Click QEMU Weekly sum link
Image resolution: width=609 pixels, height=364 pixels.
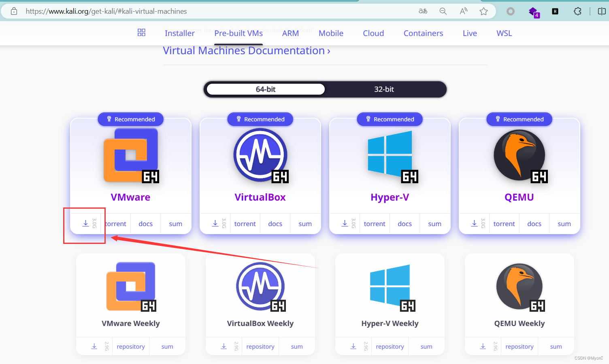pos(556,347)
